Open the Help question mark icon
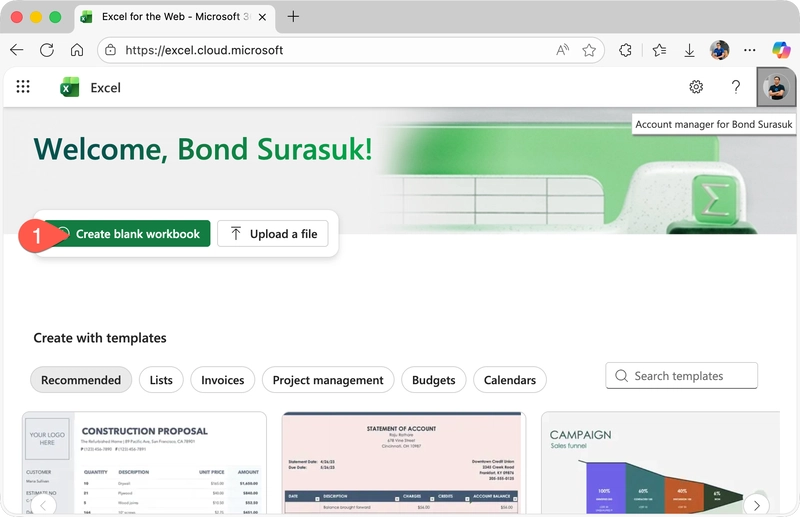 click(736, 87)
